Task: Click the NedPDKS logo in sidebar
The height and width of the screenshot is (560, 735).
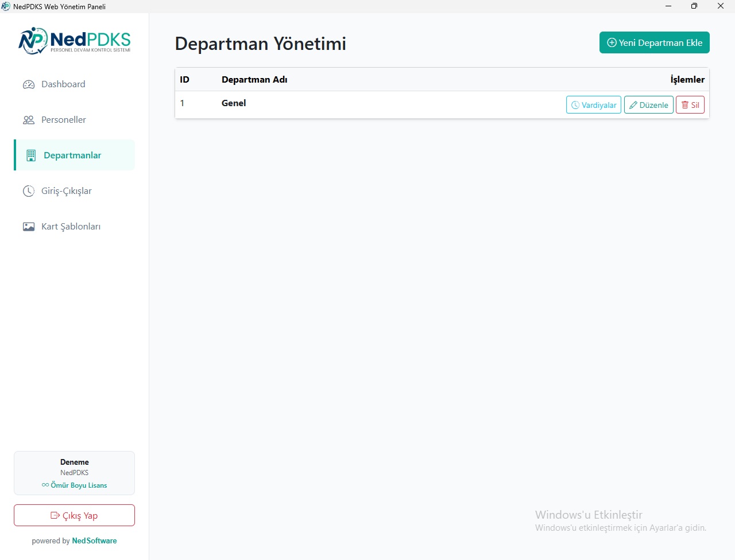Action: [x=75, y=41]
